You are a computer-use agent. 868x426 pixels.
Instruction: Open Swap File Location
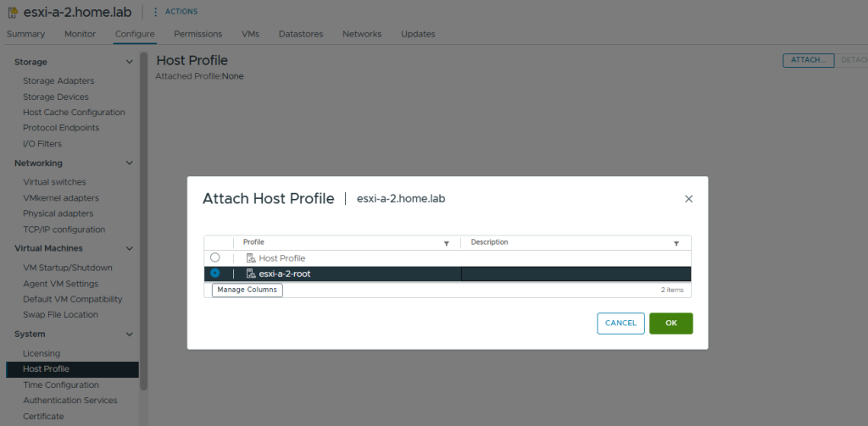pyautogui.click(x=60, y=315)
